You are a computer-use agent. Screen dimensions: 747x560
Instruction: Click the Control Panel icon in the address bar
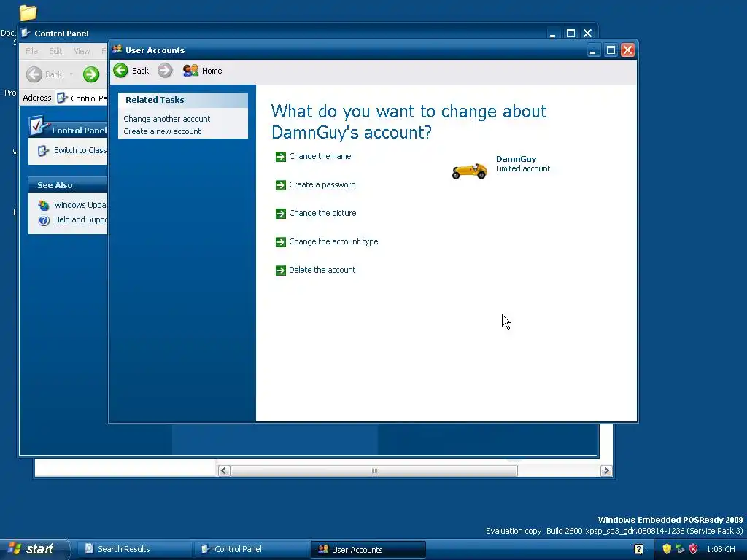62,98
